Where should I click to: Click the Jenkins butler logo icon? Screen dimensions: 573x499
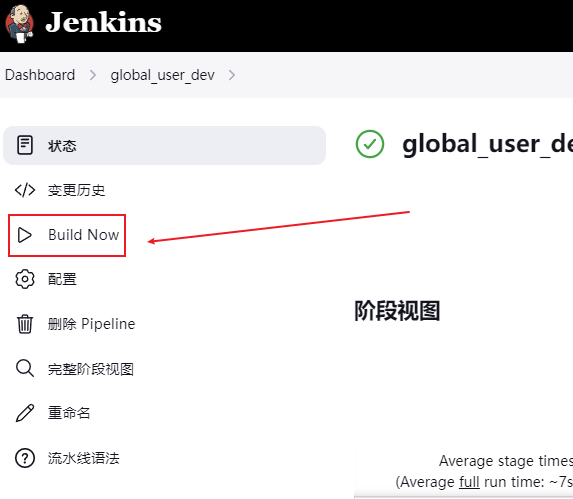(x=20, y=24)
